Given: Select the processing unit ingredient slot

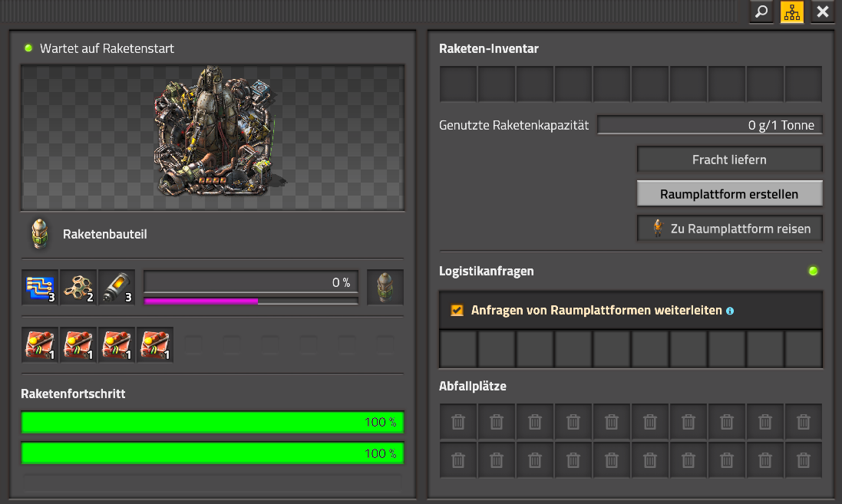Looking at the screenshot, I should coord(40,287).
